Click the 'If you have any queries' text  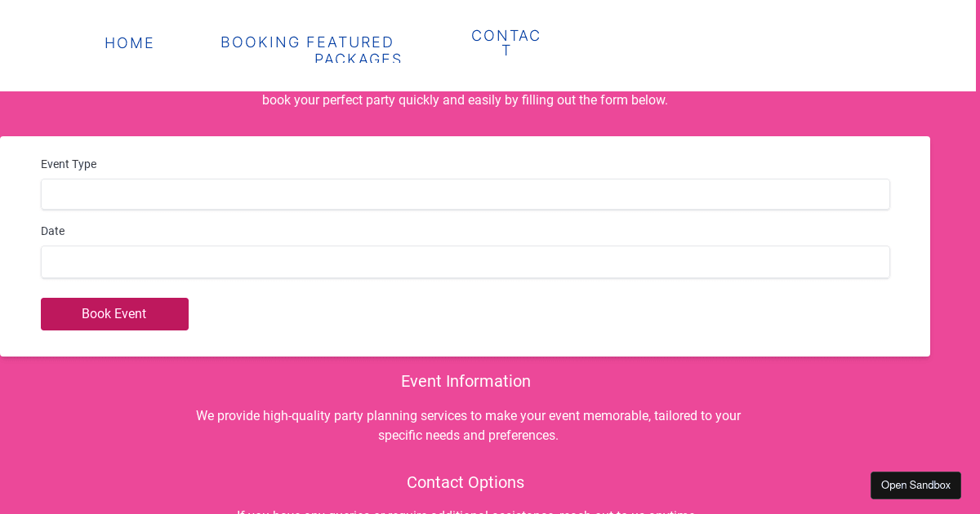(465, 512)
